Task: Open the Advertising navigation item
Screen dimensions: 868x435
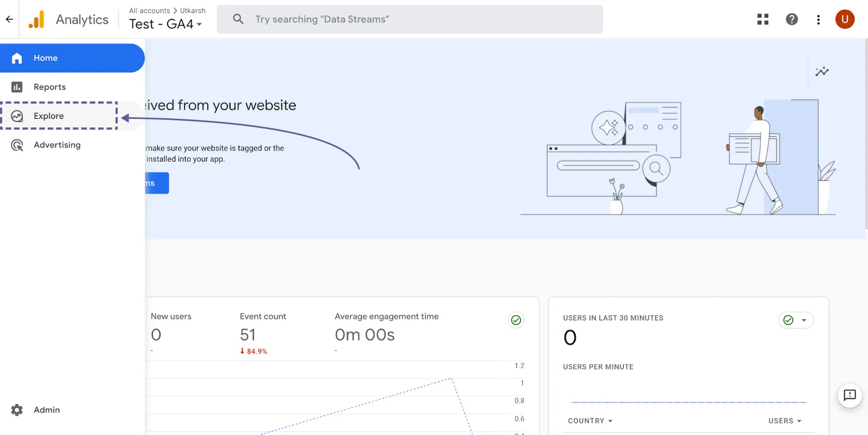Action: 72,145
